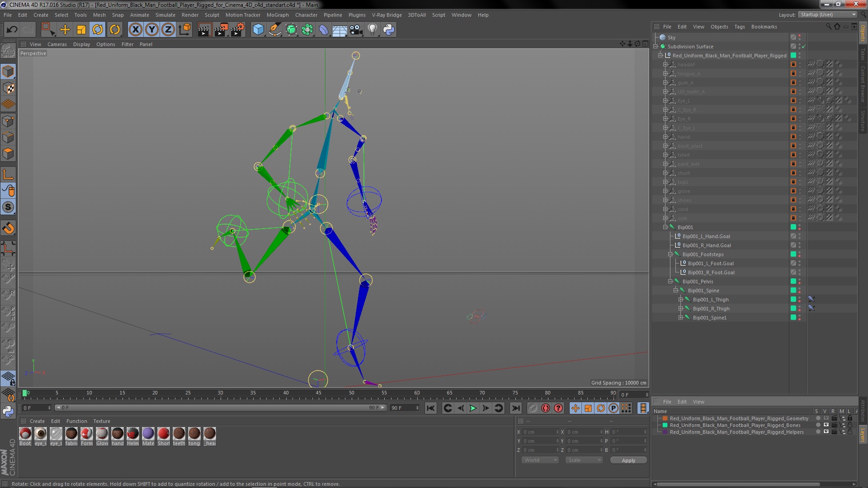
Task: Click the Python script icon in toolbar
Action: pyautogui.click(x=389, y=30)
